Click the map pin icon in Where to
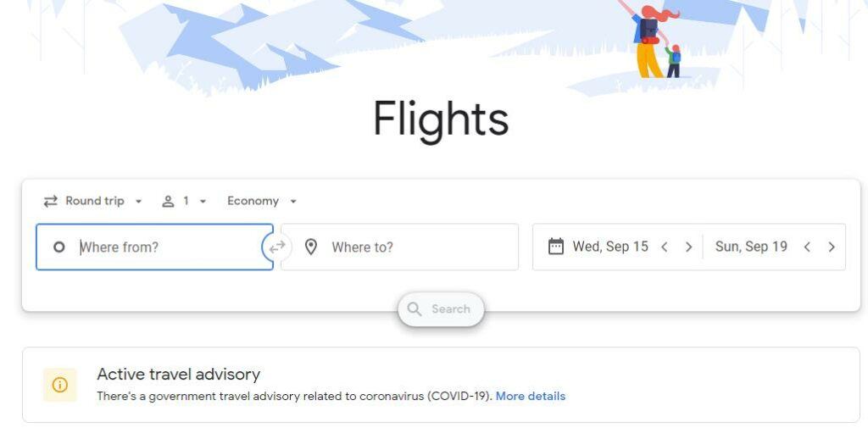The height and width of the screenshot is (428, 868). tap(311, 247)
